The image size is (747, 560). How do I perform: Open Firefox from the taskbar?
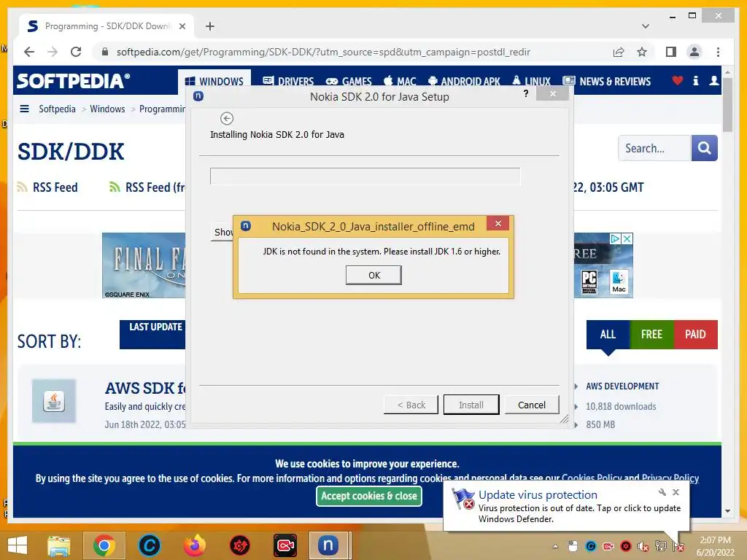[x=194, y=545]
